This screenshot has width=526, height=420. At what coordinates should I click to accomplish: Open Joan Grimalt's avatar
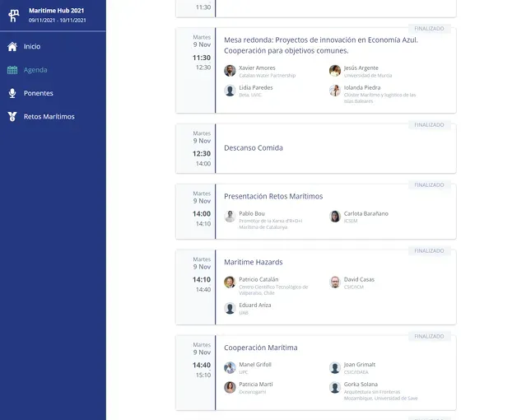pyautogui.click(x=335, y=367)
